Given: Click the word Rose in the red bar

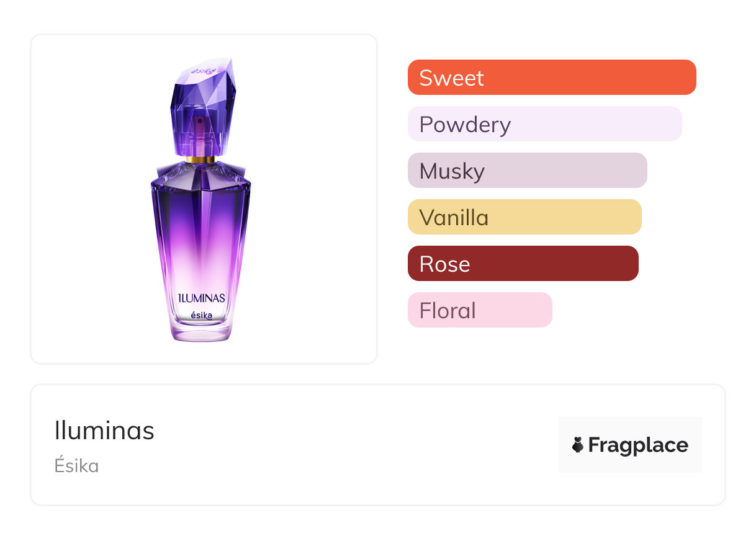Looking at the screenshot, I should point(444,264).
